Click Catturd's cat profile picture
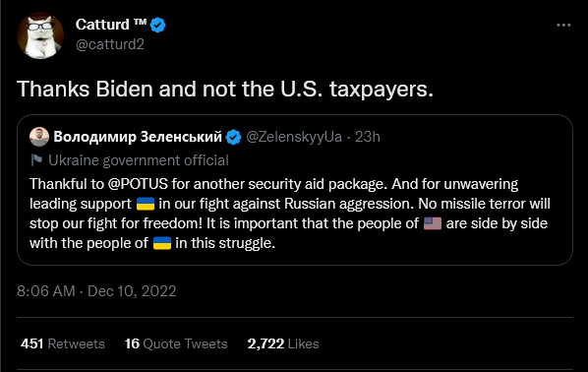588x372 pixels. (40, 35)
